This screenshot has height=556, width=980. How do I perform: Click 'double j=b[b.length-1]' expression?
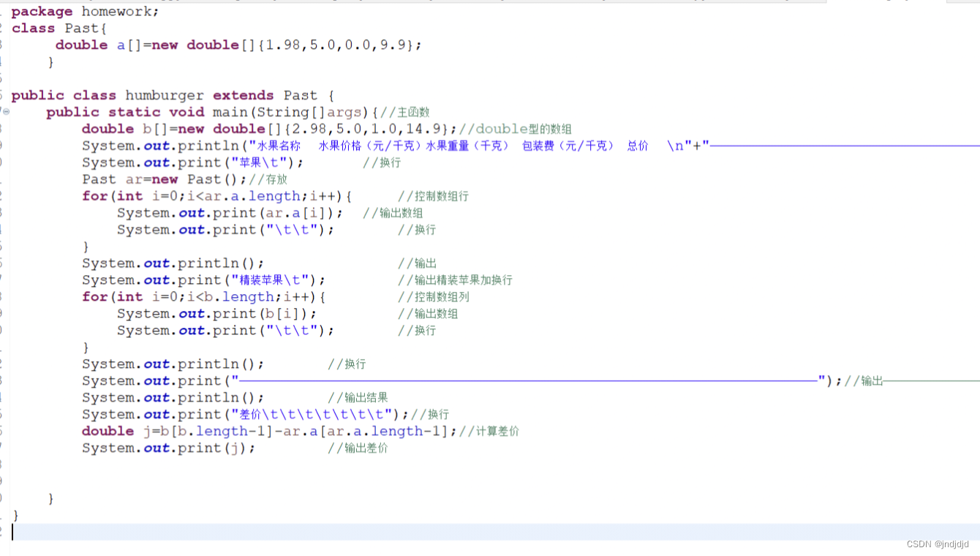point(178,432)
